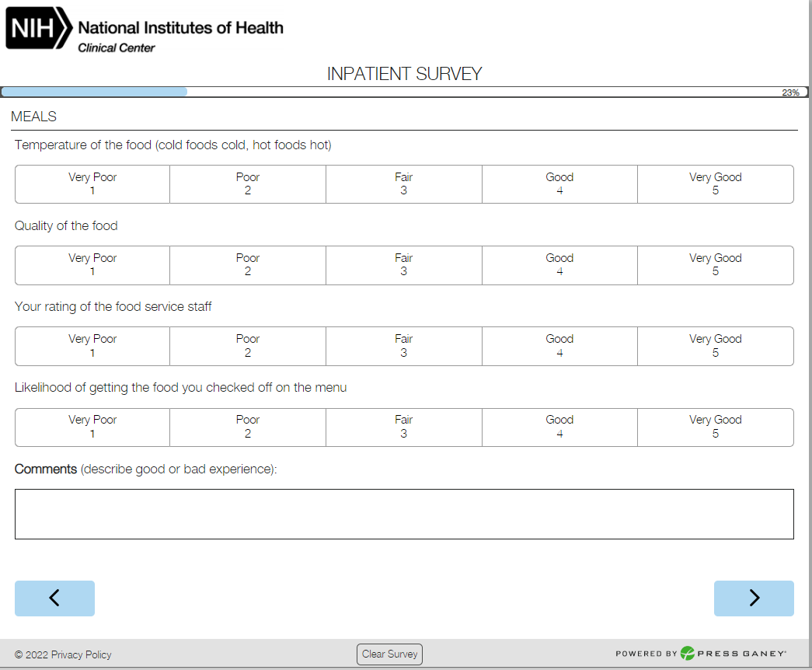
Task: Rate quality of the food Good 4
Action: pos(559,265)
